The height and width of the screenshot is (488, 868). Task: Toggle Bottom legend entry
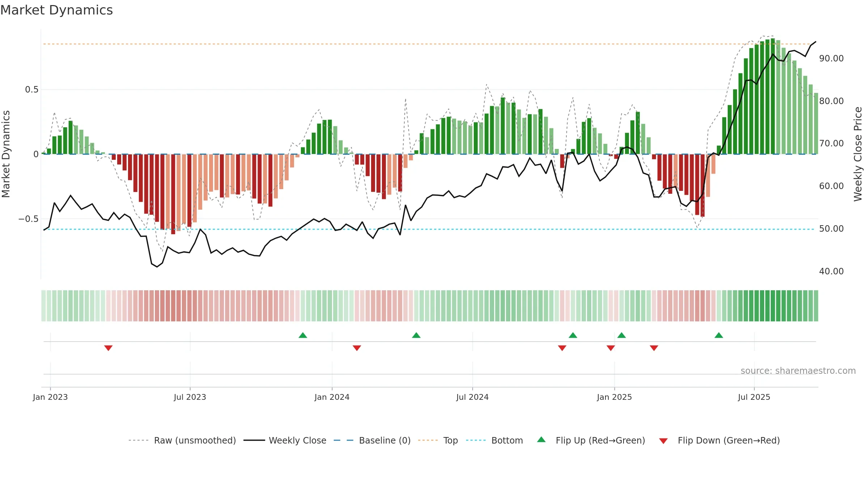(494, 440)
